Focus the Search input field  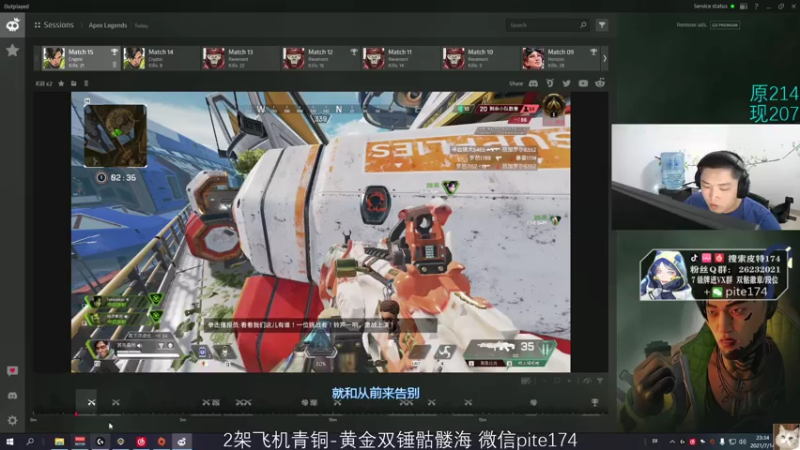(547, 25)
